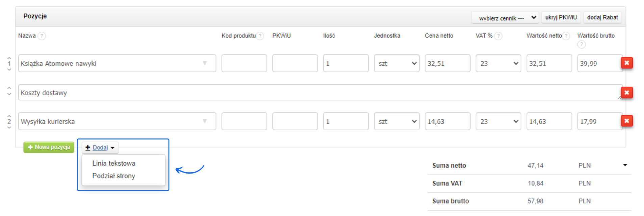Select Linia tekstowa from Dodaj menu

(114, 163)
